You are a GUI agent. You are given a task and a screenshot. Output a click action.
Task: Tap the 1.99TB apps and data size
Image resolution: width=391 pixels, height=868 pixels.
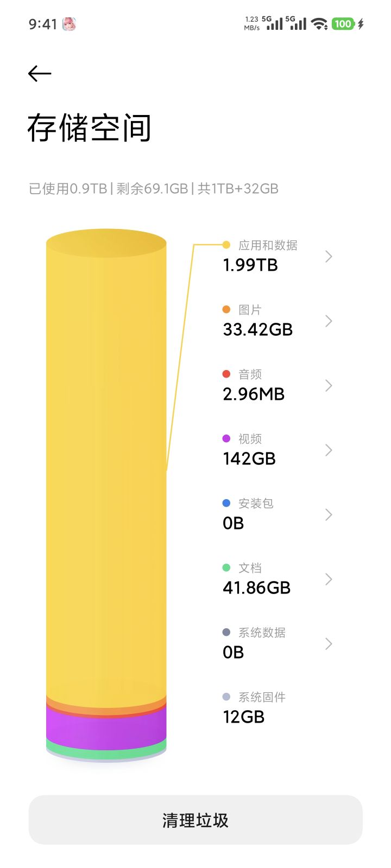pos(250,265)
